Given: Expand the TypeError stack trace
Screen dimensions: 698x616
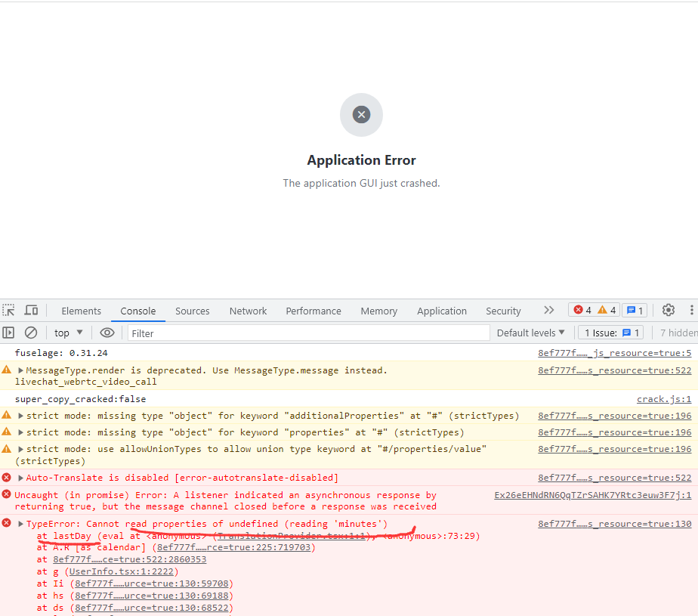Looking at the screenshot, I should click(x=20, y=522).
